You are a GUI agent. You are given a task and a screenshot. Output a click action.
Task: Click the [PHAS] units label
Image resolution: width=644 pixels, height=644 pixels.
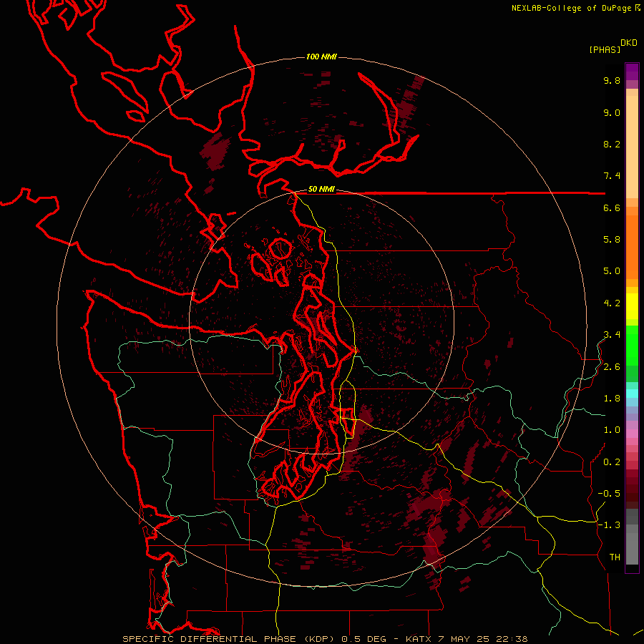(x=605, y=49)
